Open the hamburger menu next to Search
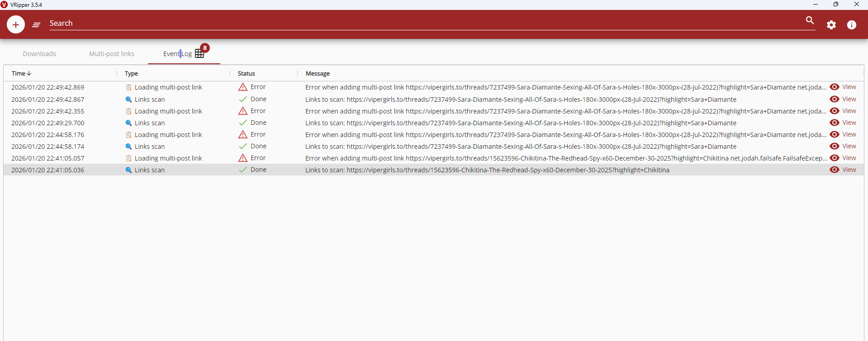 (x=36, y=25)
